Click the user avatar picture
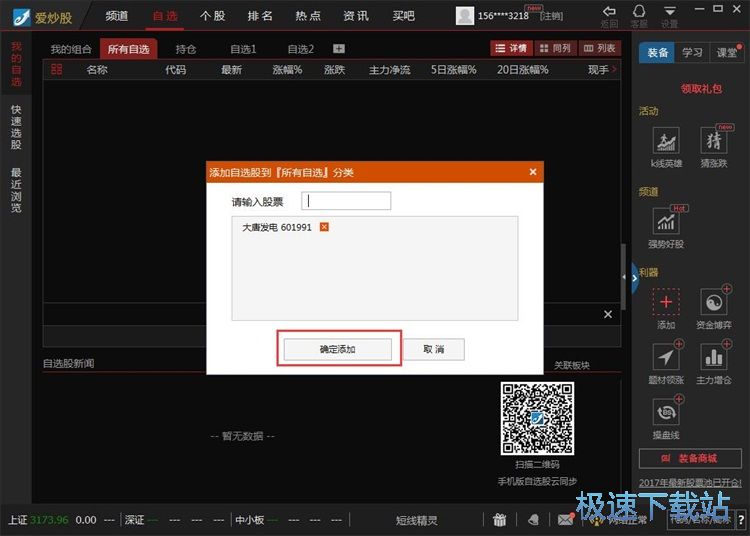Image resolution: width=750 pixels, height=536 pixels. coord(464,16)
